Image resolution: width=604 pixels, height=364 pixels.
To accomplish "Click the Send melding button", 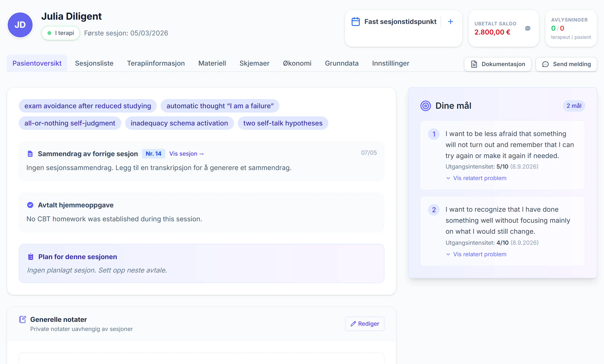I will pos(566,64).
